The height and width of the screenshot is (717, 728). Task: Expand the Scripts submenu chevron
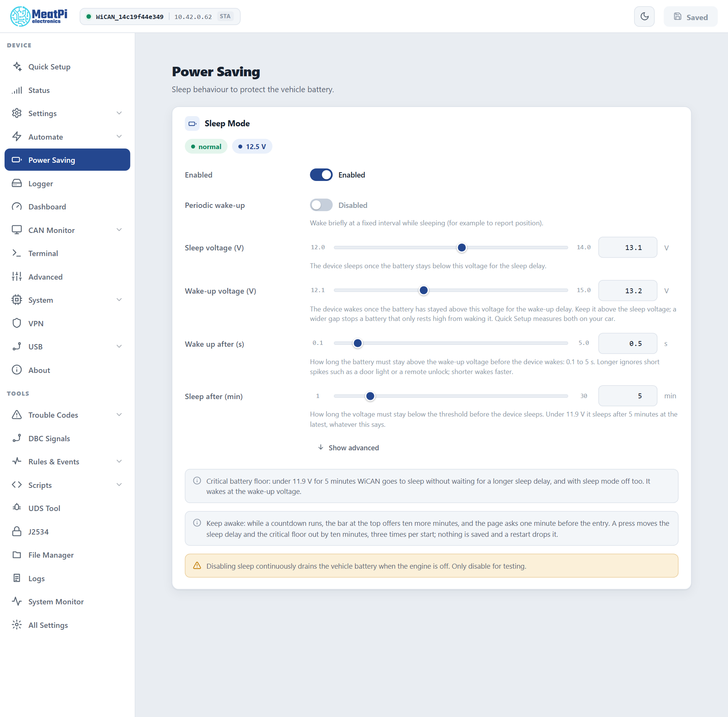point(119,485)
